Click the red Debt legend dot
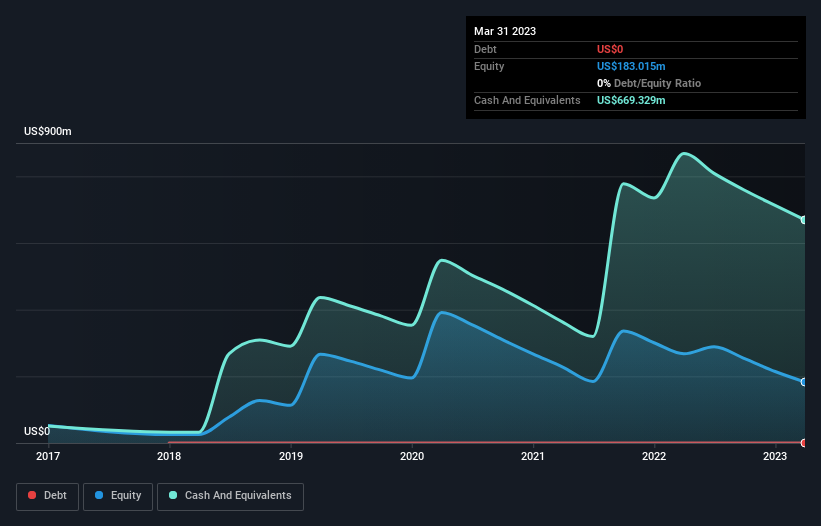Screen dimensions: 821x526 point(32,495)
